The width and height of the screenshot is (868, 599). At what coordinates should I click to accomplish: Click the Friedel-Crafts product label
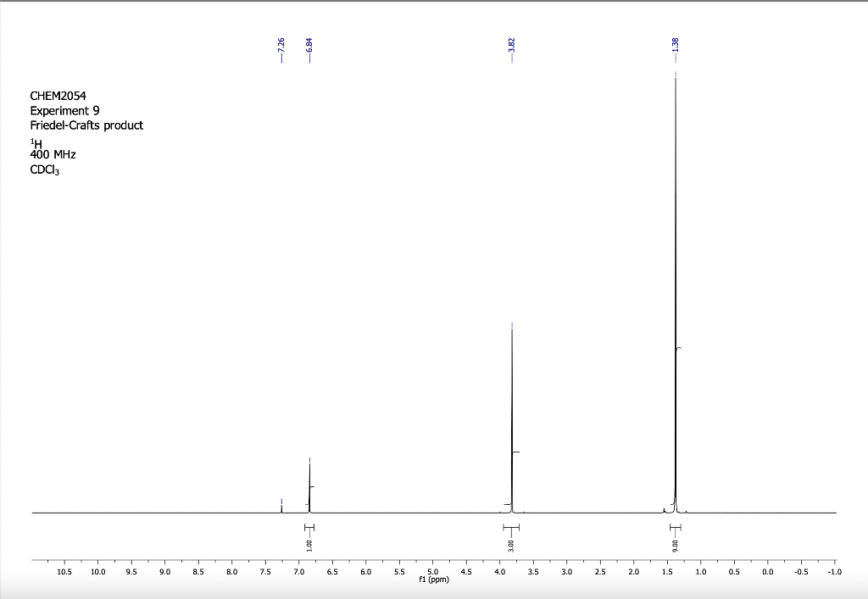coord(86,125)
